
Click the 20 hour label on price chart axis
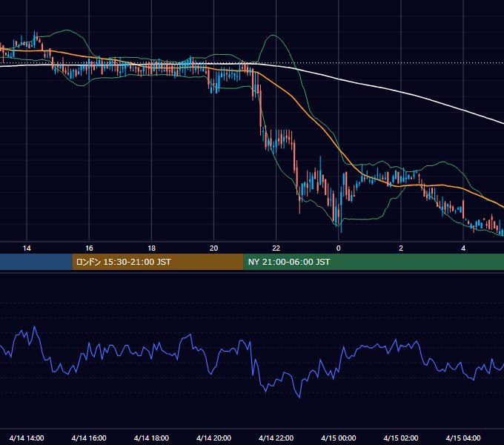213,248
